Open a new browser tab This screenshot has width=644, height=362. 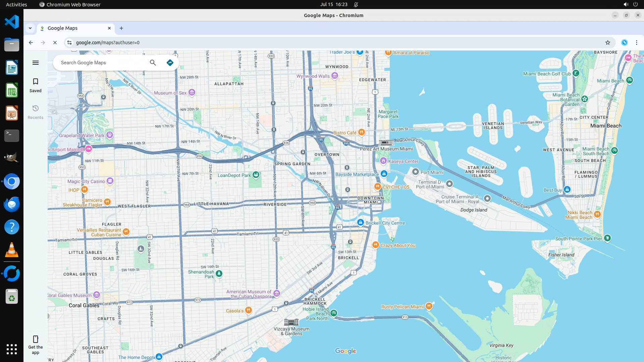[121, 28]
